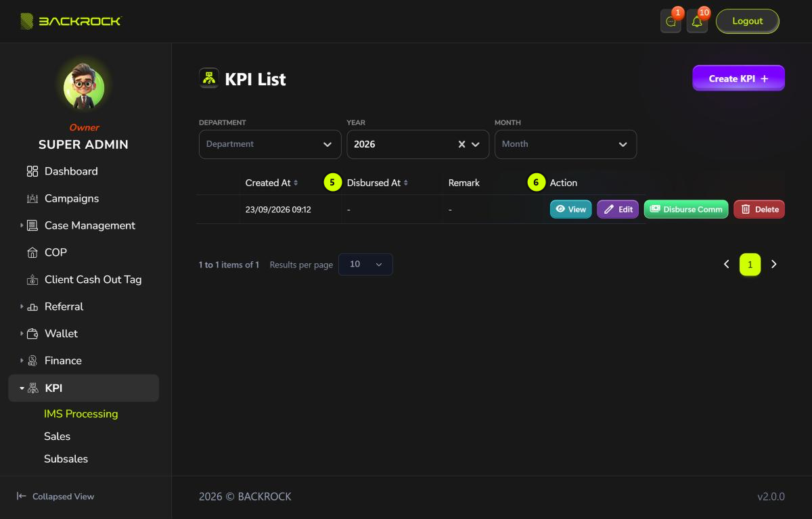Click the Super Admin avatar picture

[84, 88]
